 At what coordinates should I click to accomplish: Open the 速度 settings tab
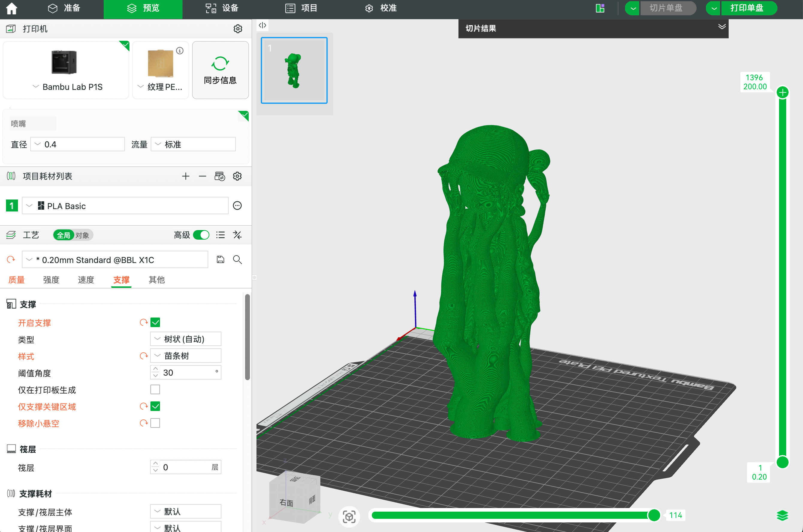tap(86, 279)
